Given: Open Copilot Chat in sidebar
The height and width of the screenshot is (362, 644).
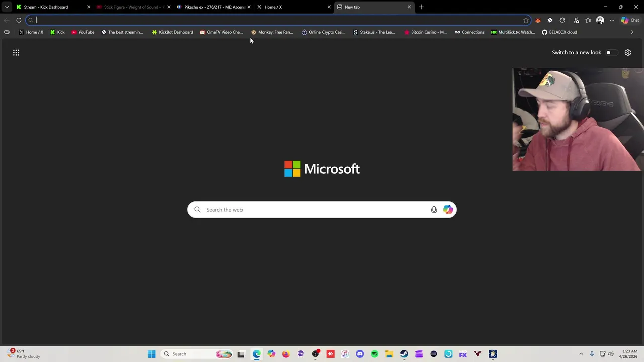Looking at the screenshot, I should coord(630,20).
